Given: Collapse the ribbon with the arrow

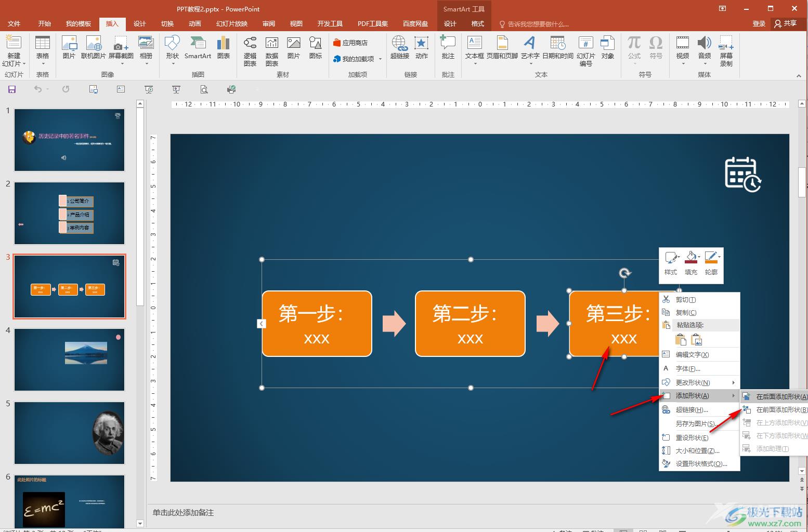Looking at the screenshot, I should [799, 76].
